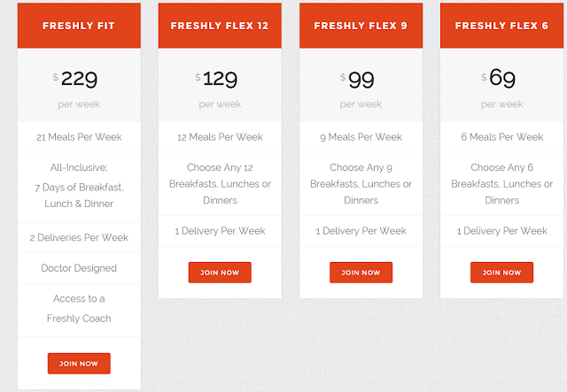The image size is (567, 392).
Task: Select the $69 per week price
Action: pyautogui.click(x=501, y=80)
